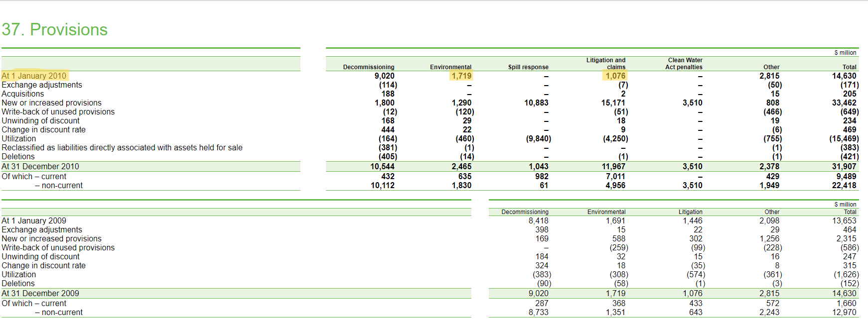Click 14,630 total in 31 December 2009 row
Viewport: 868px width, 322px height.
coord(844,293)
